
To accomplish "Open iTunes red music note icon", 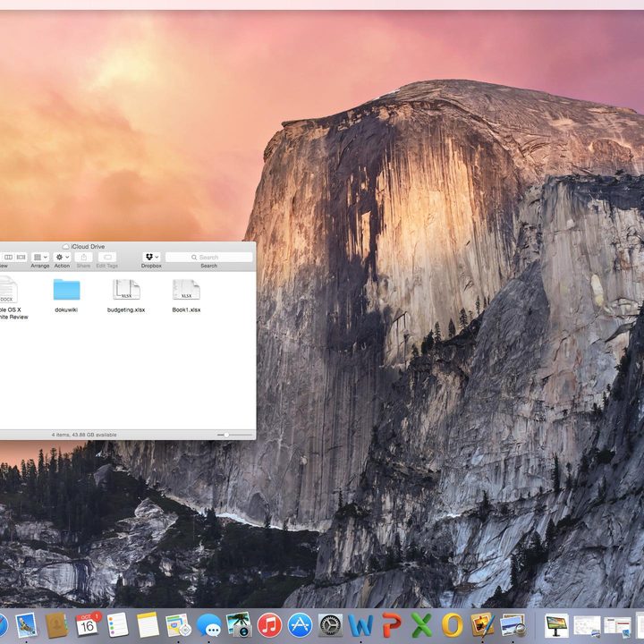I will (269, 625).
